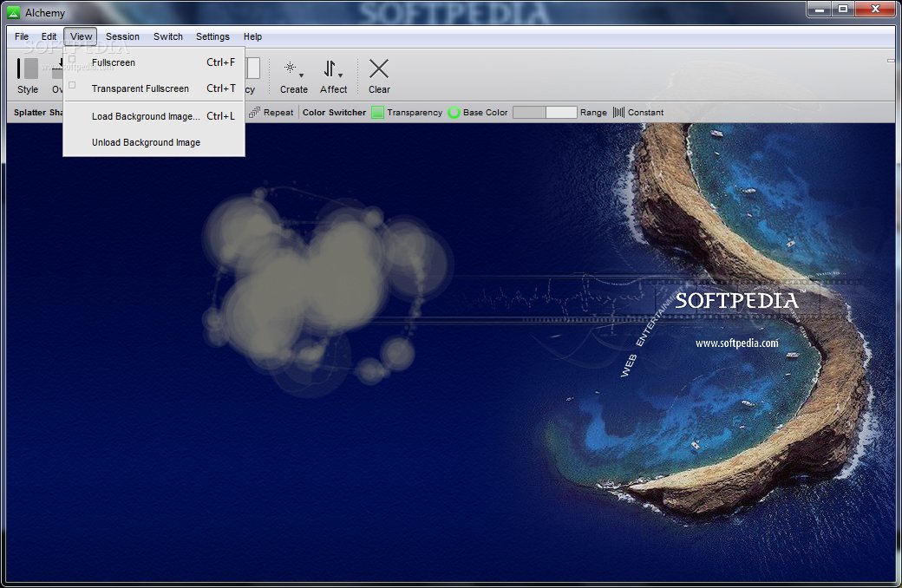Close the open View menu

(x=81, y=36)
